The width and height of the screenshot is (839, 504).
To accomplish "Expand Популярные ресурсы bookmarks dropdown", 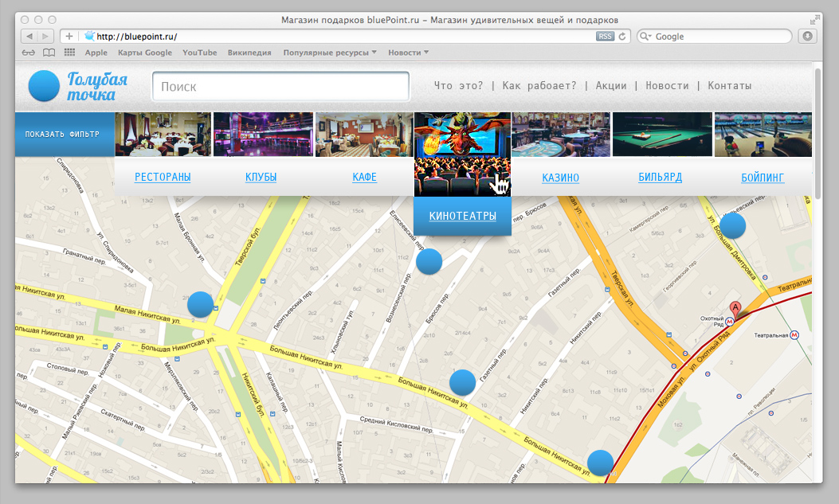I will pos(330,53).
